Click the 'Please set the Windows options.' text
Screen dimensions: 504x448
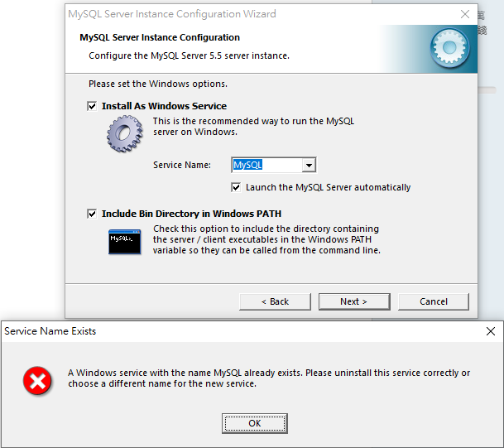point(158,84)
